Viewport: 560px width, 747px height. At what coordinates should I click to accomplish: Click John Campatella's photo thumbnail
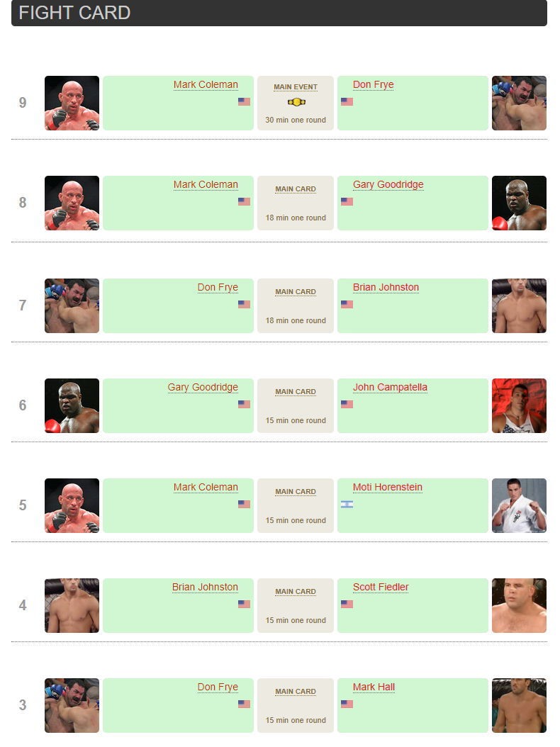(519, 405)
